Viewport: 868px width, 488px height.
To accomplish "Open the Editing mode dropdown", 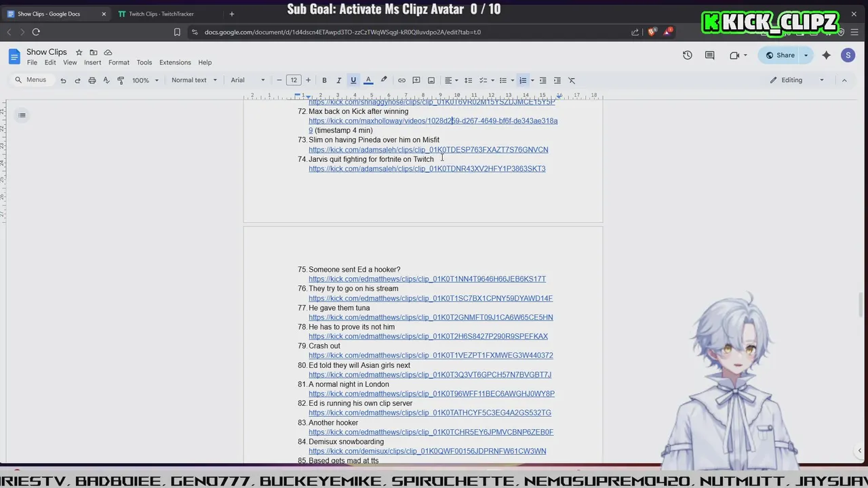I will pyautogui.click(x=797, y=80).
